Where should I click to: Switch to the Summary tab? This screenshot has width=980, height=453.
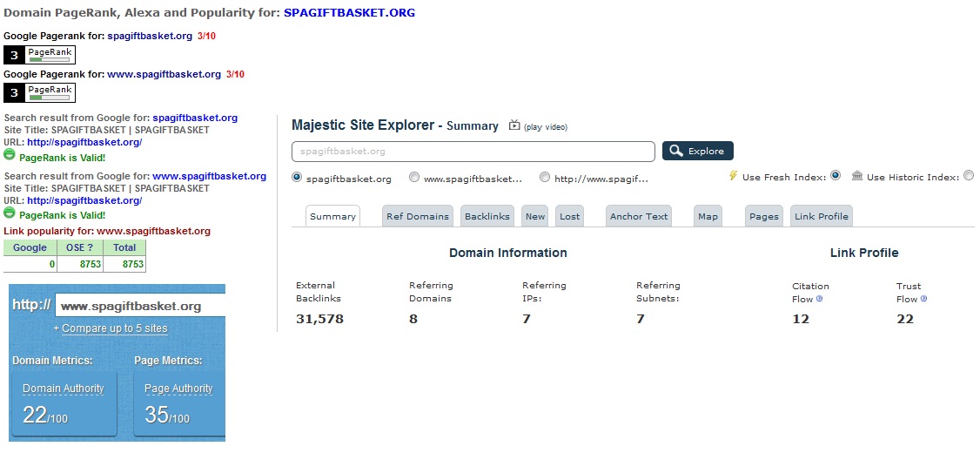point(332,216)
